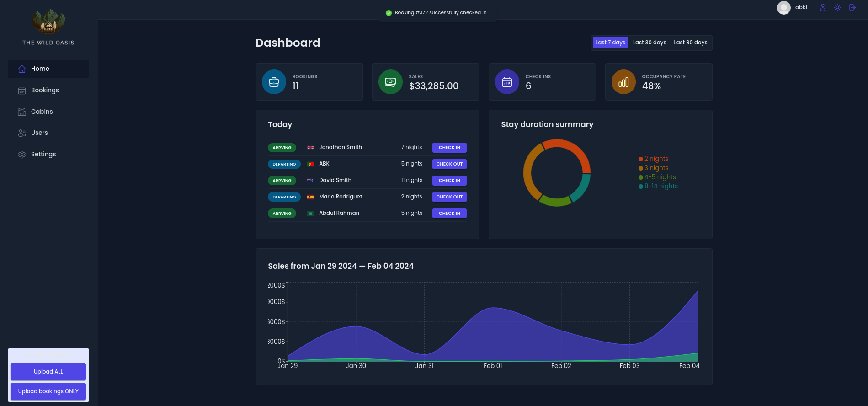Click the Bookings calendar icon in sidebar
The width and height of the screenshot is (868, 406).
[22, 91]
